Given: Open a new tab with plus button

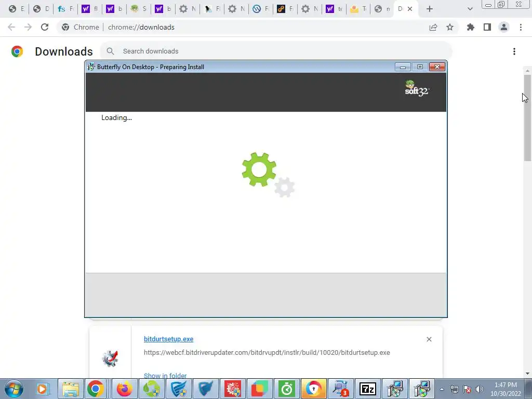Looking at the screenshot, I should 430,9.
